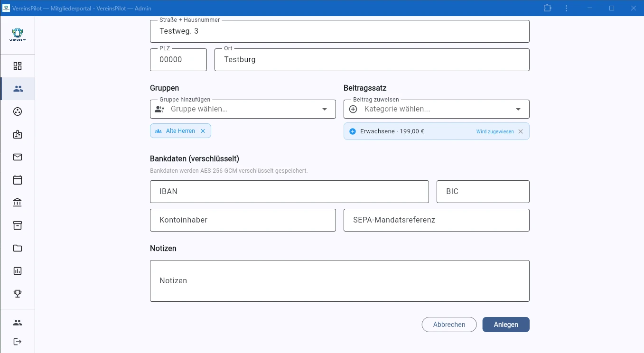Viewport: 644px width, 353px height.
Task: Remove the Erwachsene 199,00 € fee assignment
Action: pos(521,131)
